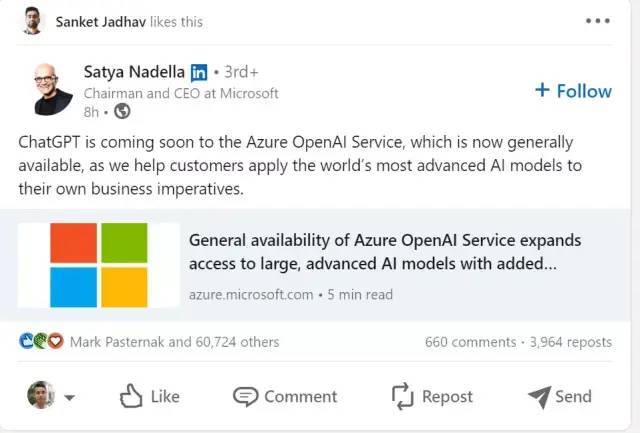Open the three-dot post options menu
Screen dimensions: 640x433
click(x=598, y=21)
